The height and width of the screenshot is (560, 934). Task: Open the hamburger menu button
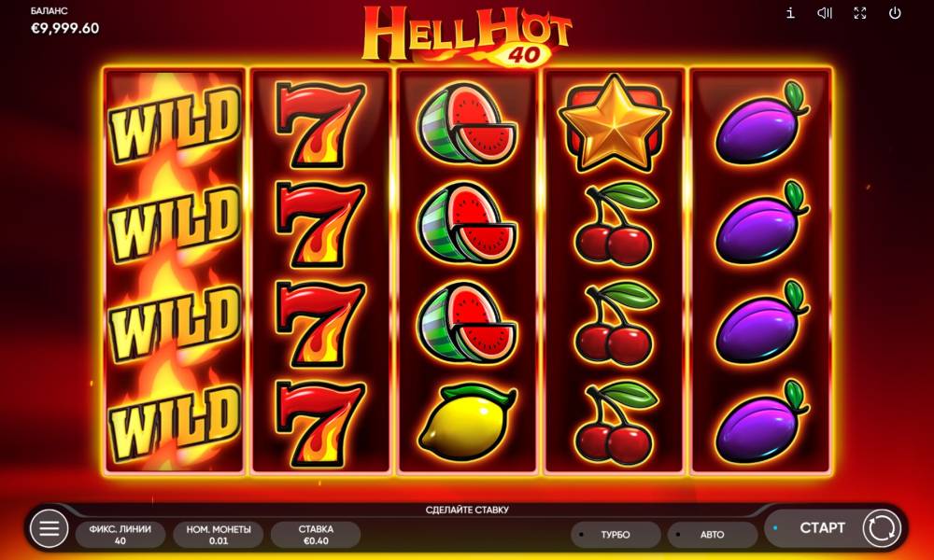(x=49, y=527)
